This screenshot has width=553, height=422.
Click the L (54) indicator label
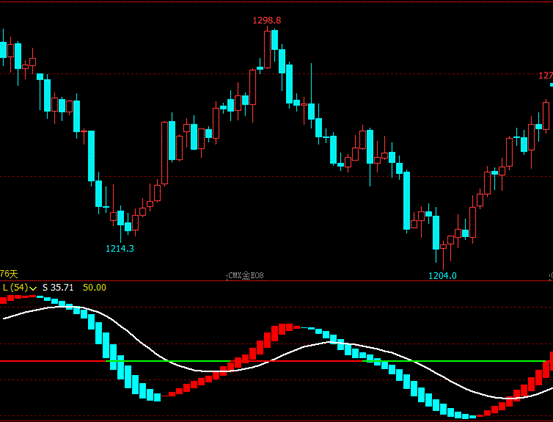click(15, 288)
